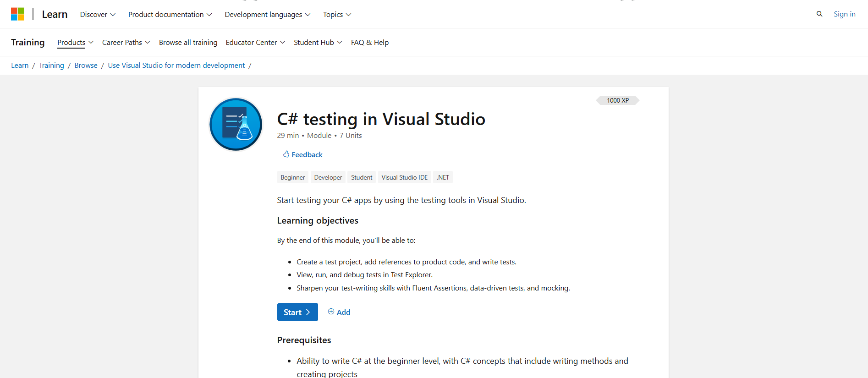Click the Feedback thumbs-up icon
The width and height of the screenshot is (868, 378).
coord(286,154)
